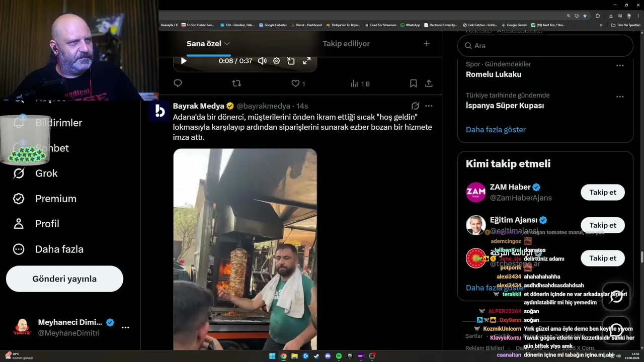This screenshot has width=644, height=362.
Task: Open the WhatsApp bookmark
Action: coord(410,25)
